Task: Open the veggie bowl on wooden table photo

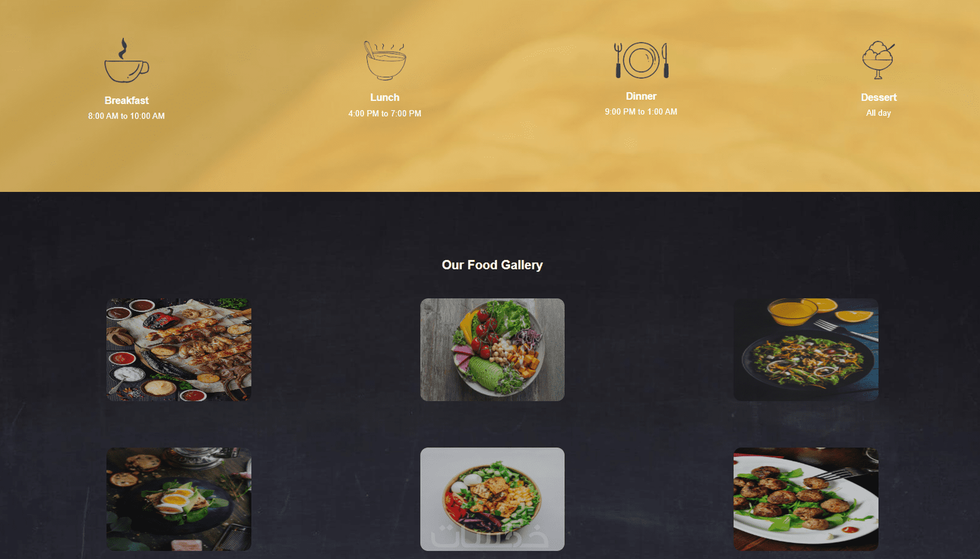Action: 492,349
